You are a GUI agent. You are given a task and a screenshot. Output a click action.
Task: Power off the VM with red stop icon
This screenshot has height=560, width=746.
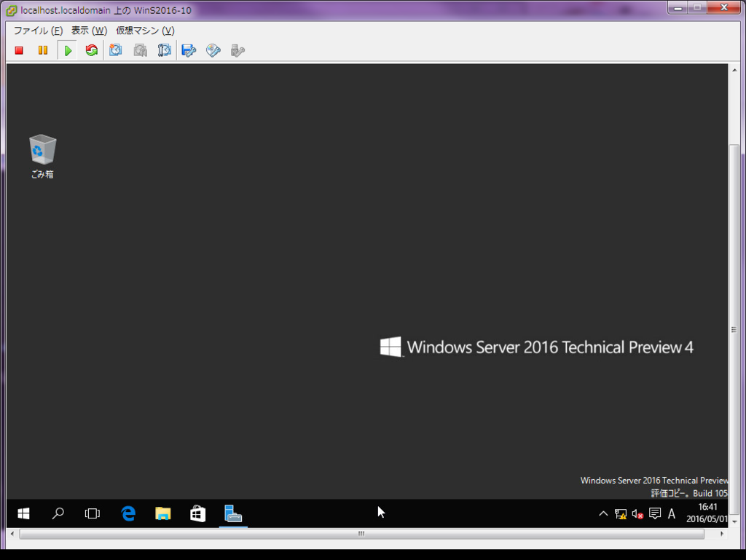(18, 50)
